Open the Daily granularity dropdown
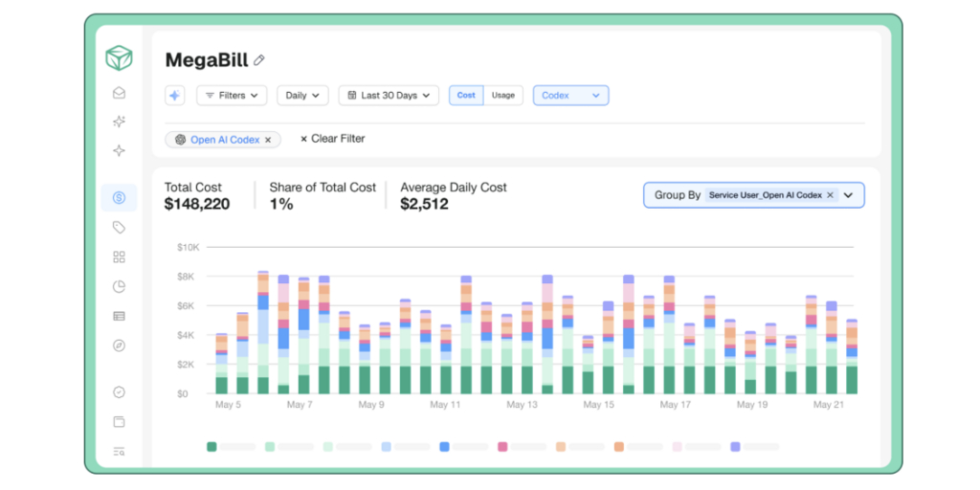The width and height of the screenshot is (980, 490). pyautogui.click(x=302, y=96)
